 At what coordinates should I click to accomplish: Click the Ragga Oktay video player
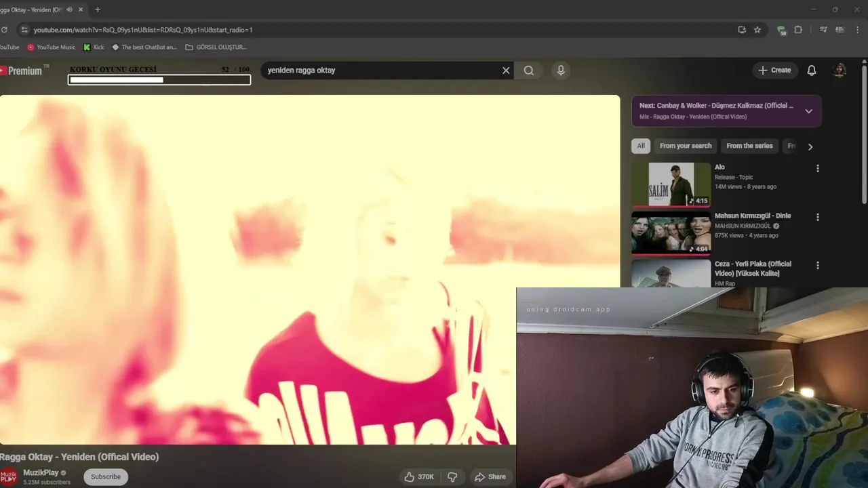click(x=310, y=270)
